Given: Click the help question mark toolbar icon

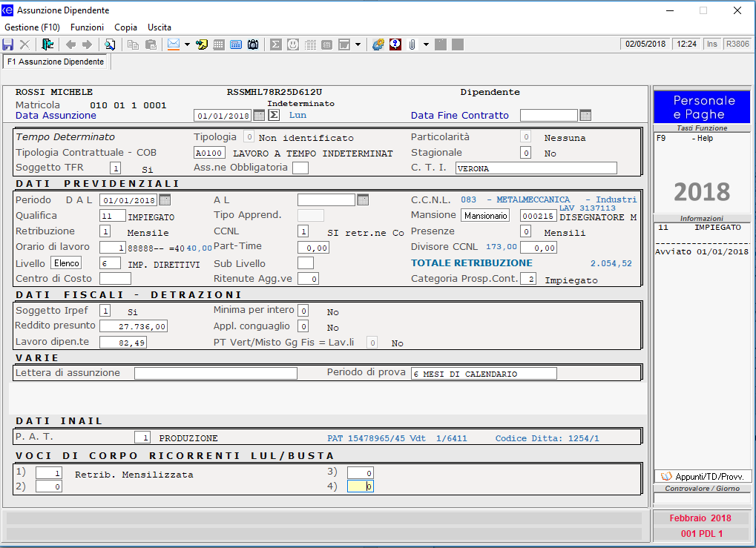Looking at the screenshot, I should click(x=395, y=44).
